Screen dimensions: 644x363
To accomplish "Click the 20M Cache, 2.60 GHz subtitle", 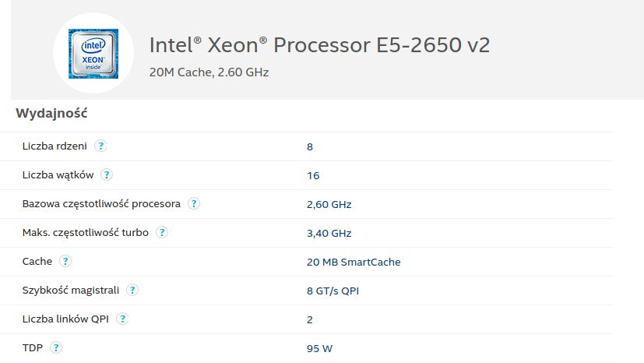I will click(209, 72).
